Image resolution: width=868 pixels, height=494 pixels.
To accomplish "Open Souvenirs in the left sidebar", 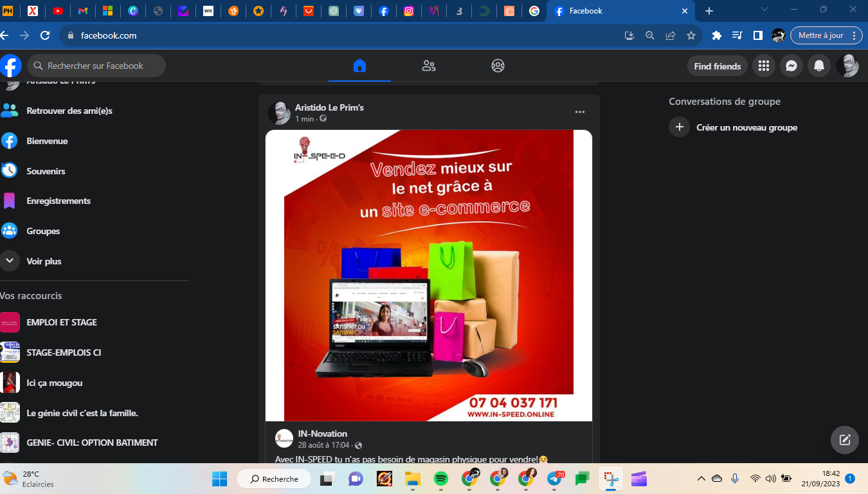I will point(46,171).
